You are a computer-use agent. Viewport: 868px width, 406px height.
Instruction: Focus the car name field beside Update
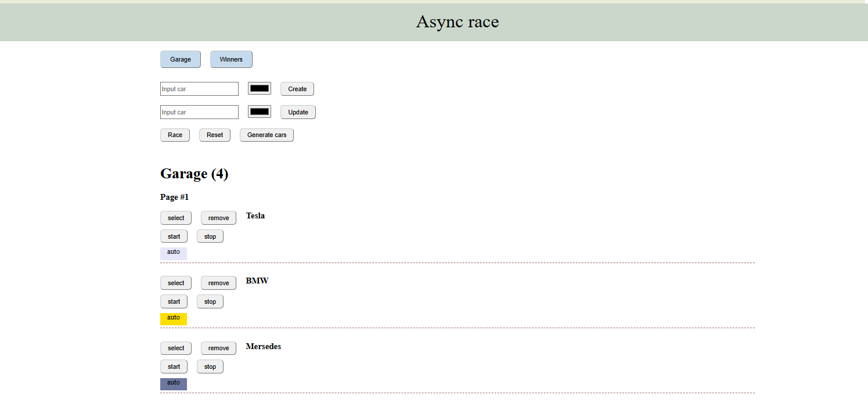(199, 112)
